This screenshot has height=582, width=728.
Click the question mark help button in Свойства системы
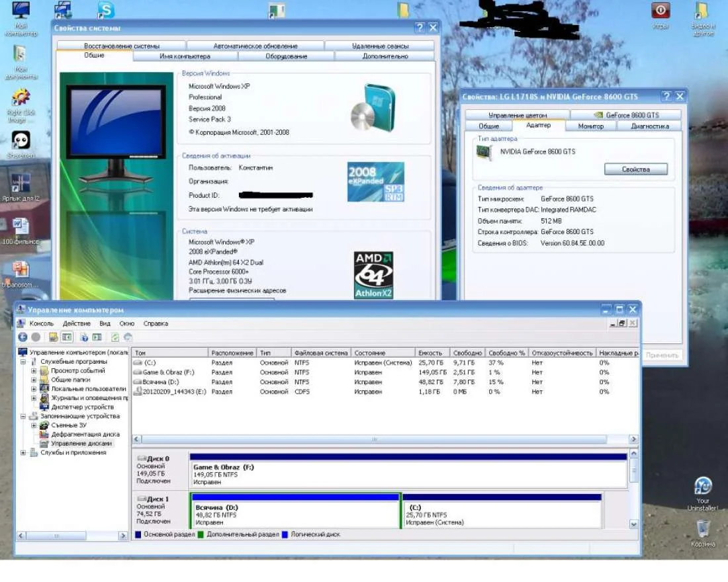pos(420,28)
